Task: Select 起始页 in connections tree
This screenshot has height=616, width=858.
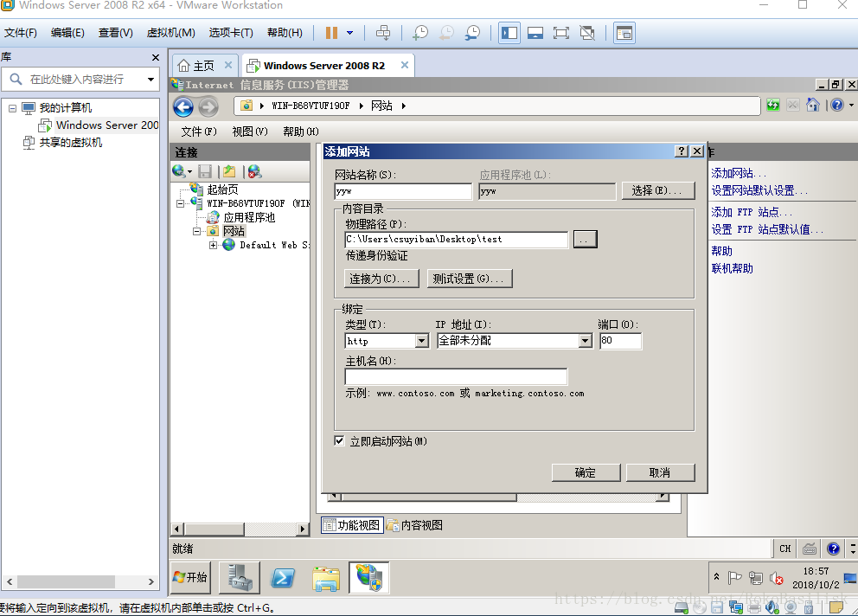Action: pos(222,190)
